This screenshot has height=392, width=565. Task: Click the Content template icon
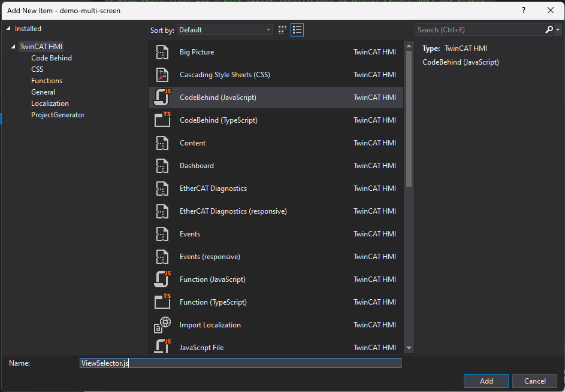(x=162, y=143)
